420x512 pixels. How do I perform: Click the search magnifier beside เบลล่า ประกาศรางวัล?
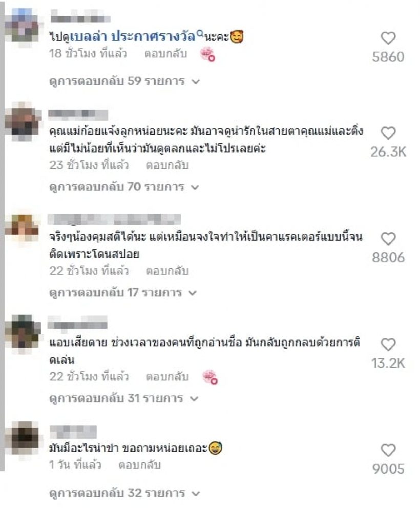(200, 33)
